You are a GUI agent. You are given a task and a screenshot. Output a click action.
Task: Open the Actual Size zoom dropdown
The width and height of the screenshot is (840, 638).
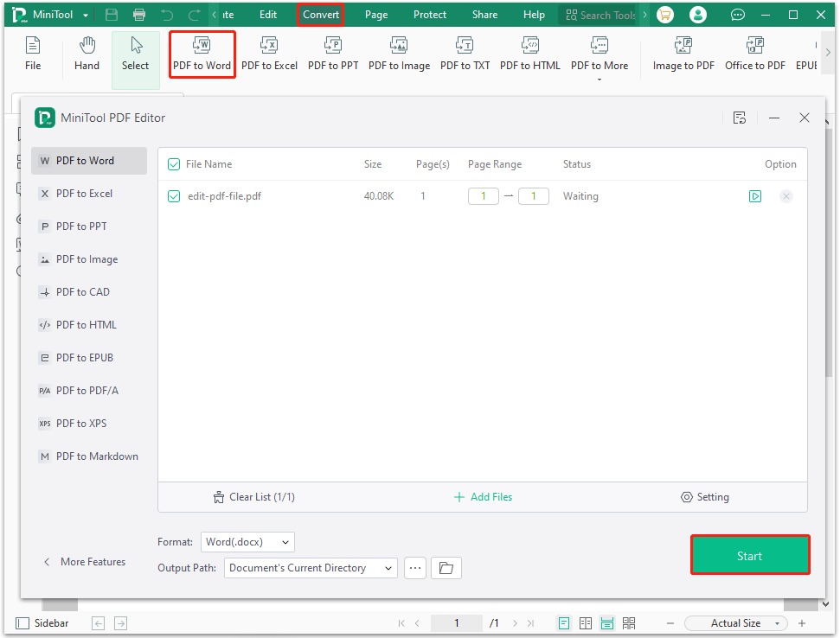click(x=735, y=623)
